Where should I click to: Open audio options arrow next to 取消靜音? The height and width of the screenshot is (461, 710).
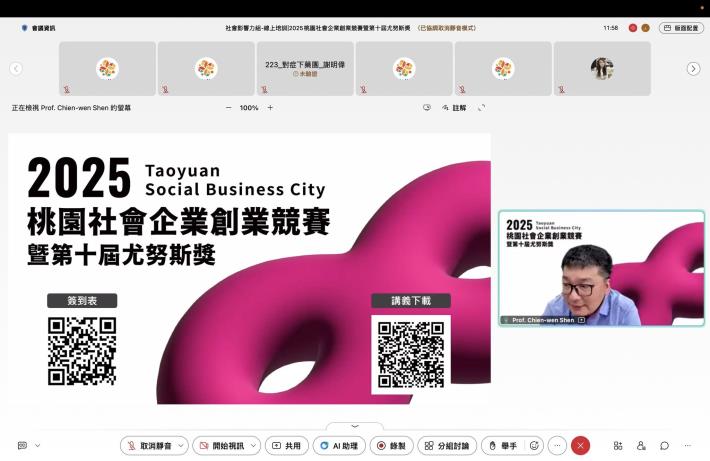coord(181,446)
